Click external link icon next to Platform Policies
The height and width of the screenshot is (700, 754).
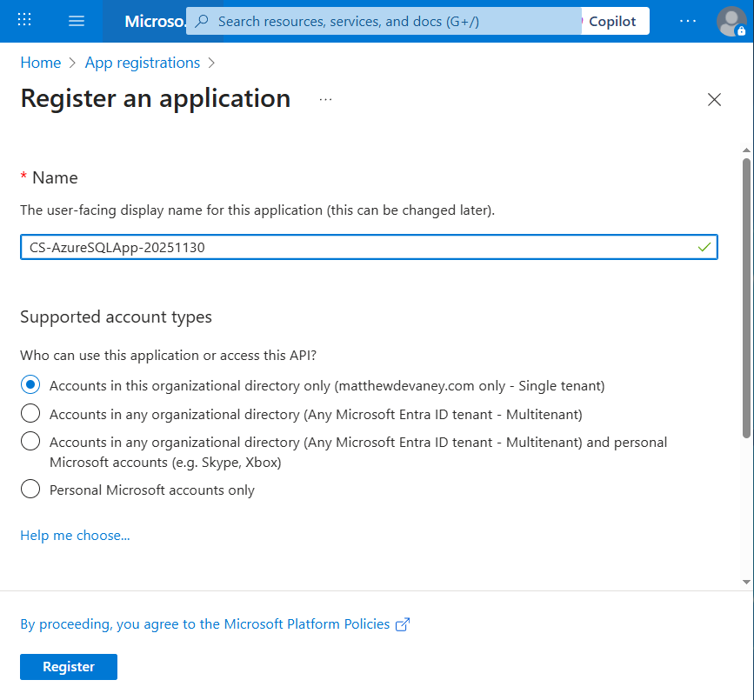[403, 624]
